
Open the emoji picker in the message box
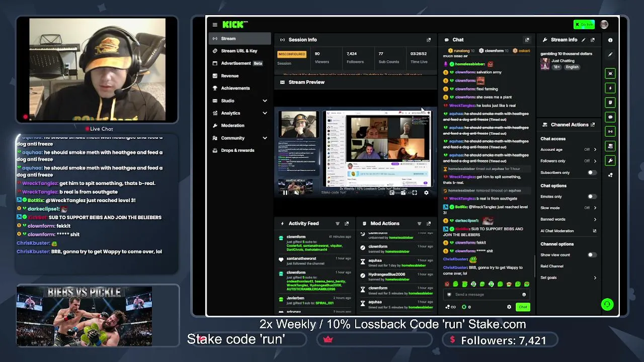[x=524, y=295]
